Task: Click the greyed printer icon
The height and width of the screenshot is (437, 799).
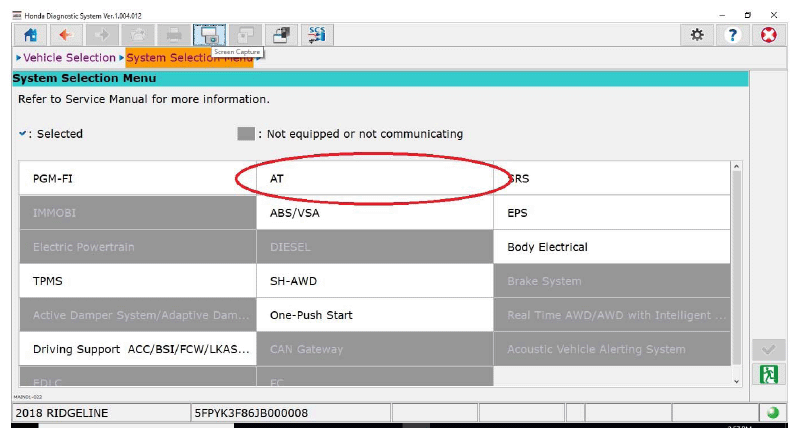Action: (x=174, y=35)
